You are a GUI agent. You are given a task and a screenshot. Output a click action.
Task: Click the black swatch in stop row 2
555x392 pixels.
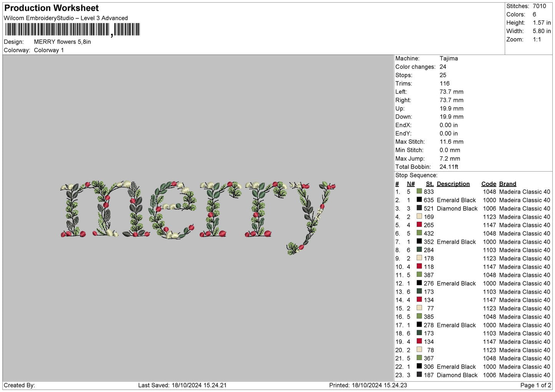(419, 200)
